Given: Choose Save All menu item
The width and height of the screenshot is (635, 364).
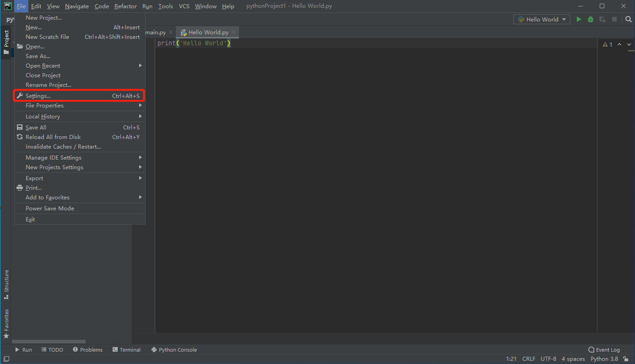Looking at the screenshot, I should [80, 128].
